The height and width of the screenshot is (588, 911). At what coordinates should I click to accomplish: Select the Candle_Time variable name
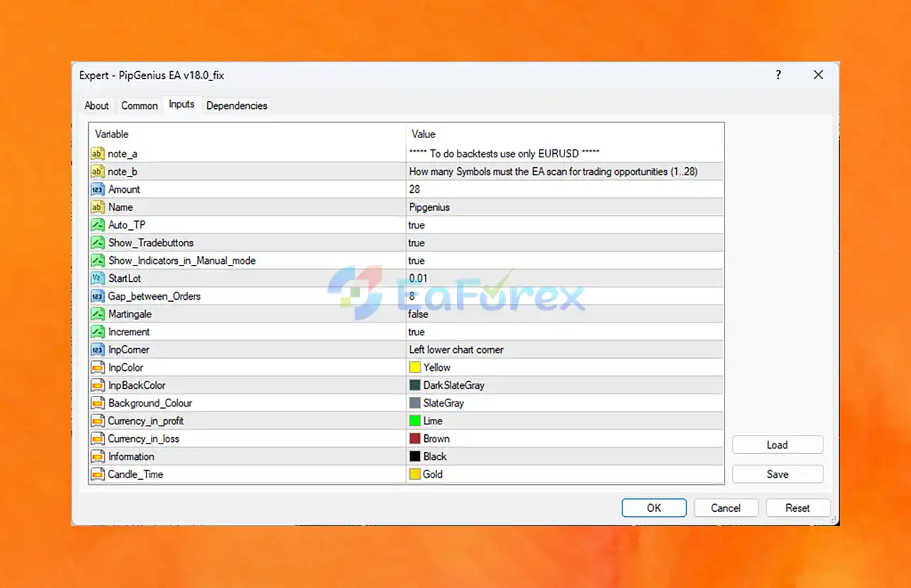[x=136, y=474]
